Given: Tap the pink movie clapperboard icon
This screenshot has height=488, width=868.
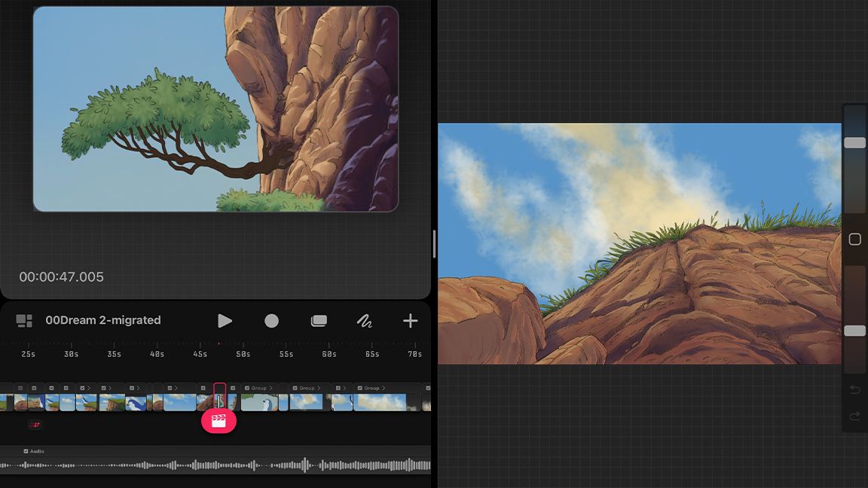Looking at the screenshot, I should point(219,421).
